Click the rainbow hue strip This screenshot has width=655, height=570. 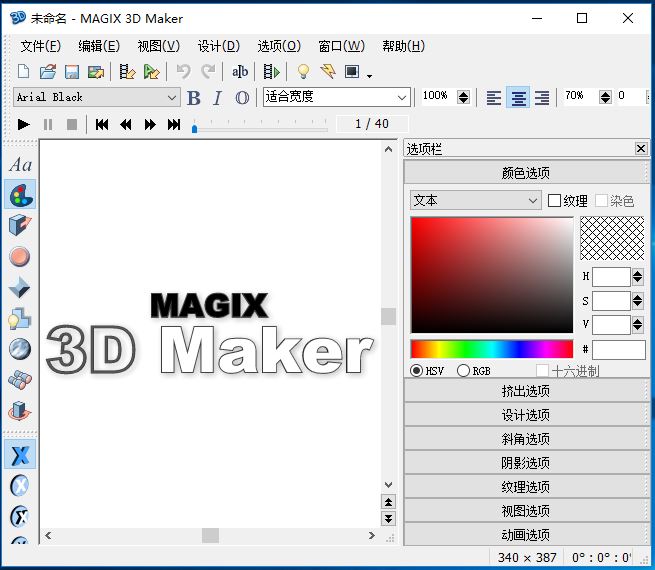(x=492, y=349)
